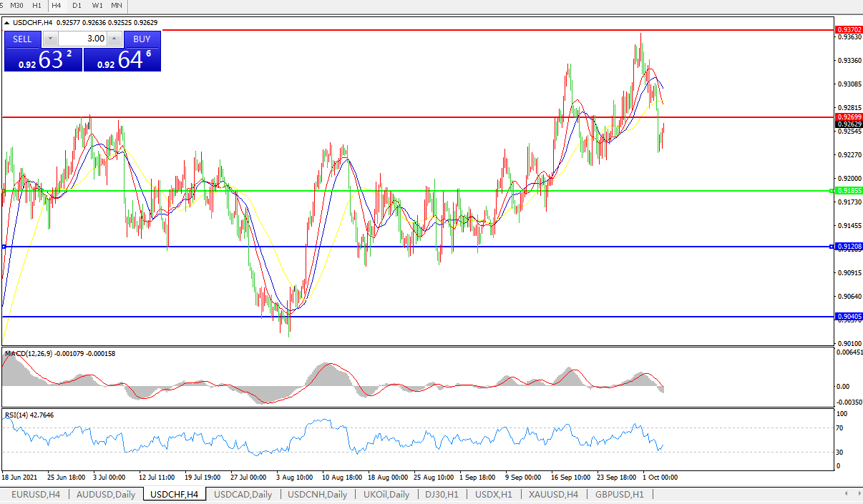Screen dimensions: 863x504
Task: Open the GBPUSD,H1 chart tab
Action: tap(619, 494)
